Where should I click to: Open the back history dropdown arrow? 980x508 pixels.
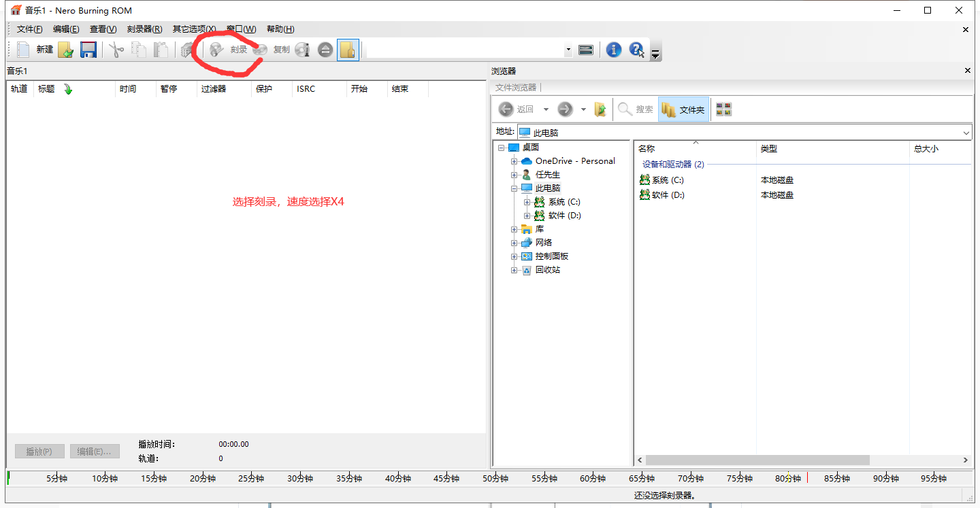tap(546, 109)
